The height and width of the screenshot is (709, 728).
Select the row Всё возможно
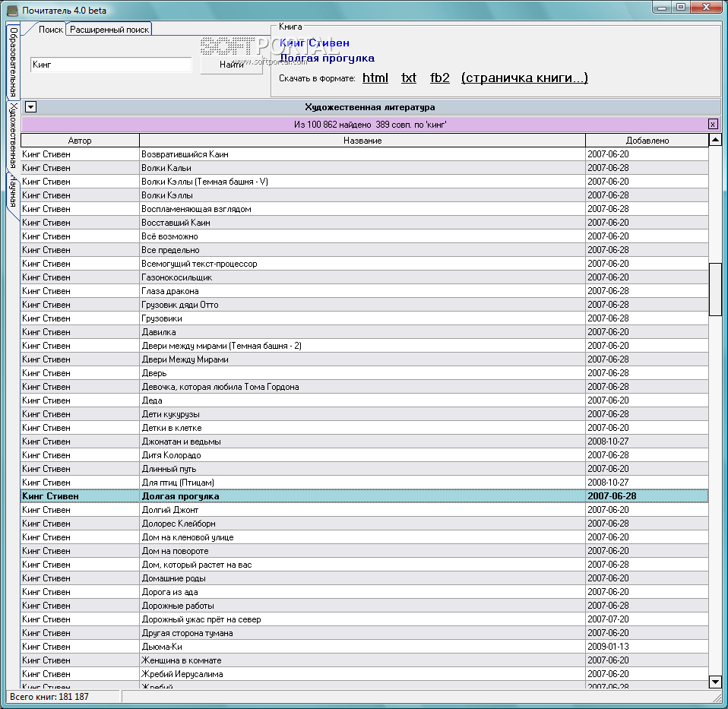coord(365,236)
